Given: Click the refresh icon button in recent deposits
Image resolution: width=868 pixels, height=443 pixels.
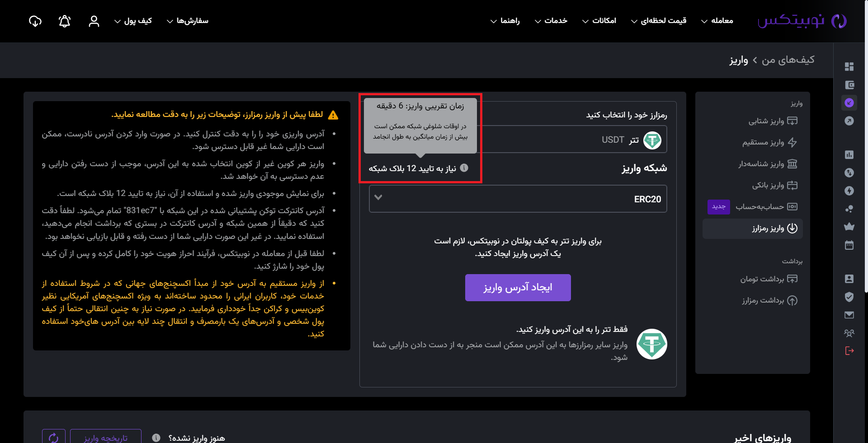Looking at the screenshot, I should [x=54, y=437].
